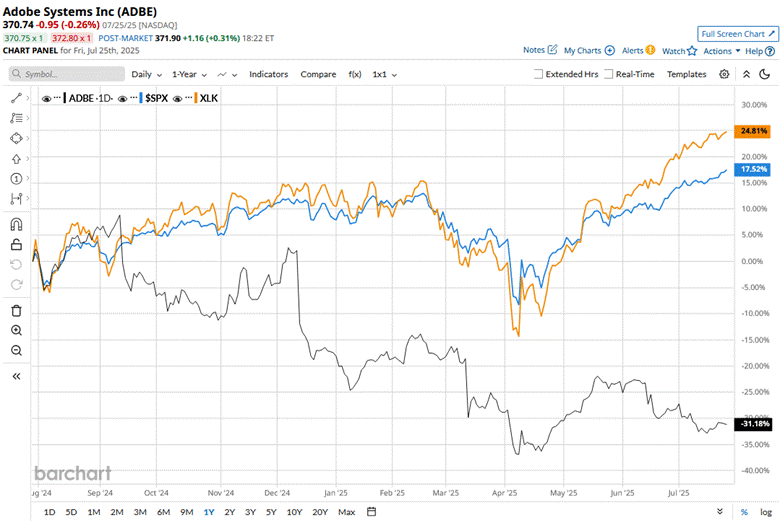The image size is (780, 523).
Task: Click the Full Screen Chart button
Action: (x=738, y=34)
